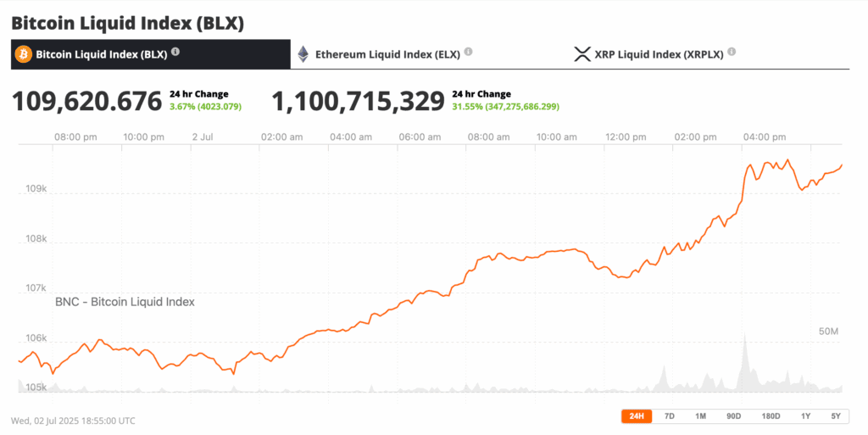Viewport: 868px width, 435px height.
Task: Select the Bitcoin Liquid Index (BLX) tab
Action: [151, 54]
